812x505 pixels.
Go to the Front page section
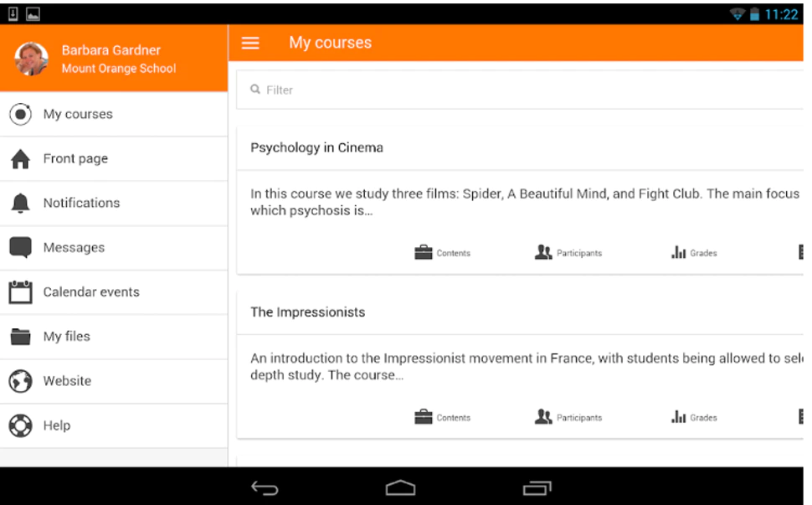[75, 158]
